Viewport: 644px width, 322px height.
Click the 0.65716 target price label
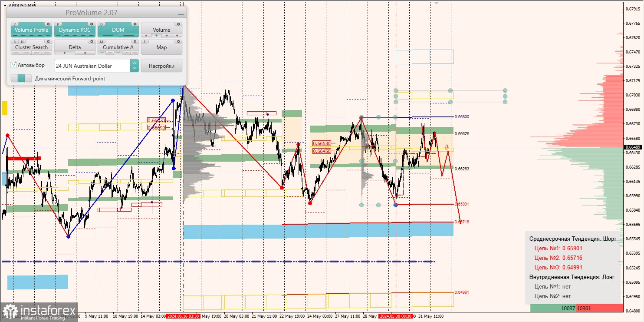coord(462,222)
